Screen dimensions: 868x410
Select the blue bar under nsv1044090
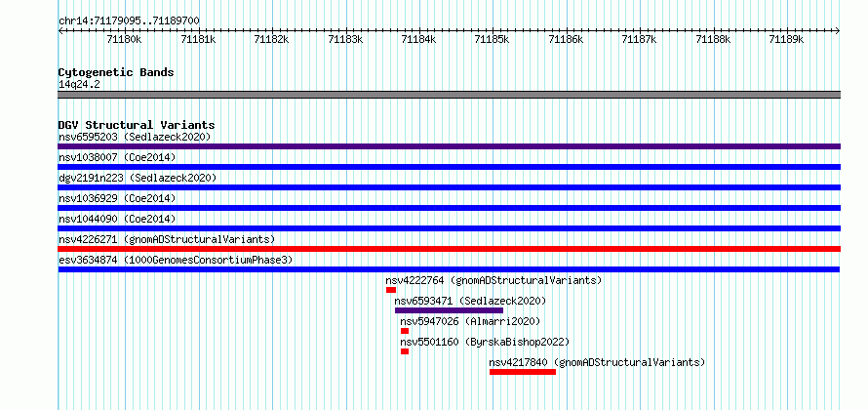pos(449,228)
